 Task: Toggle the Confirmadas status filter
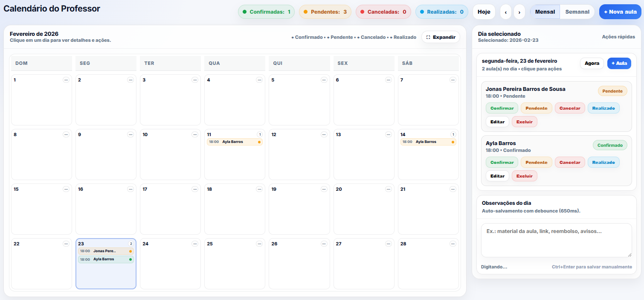(266, 12)
